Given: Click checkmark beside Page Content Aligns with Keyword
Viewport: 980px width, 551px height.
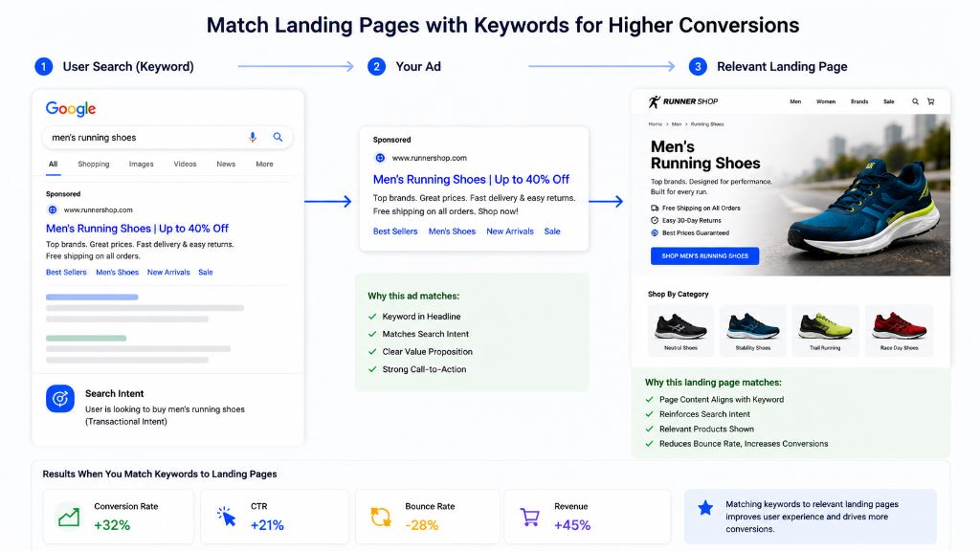Looking at the screenshot, I should [650, 400].
